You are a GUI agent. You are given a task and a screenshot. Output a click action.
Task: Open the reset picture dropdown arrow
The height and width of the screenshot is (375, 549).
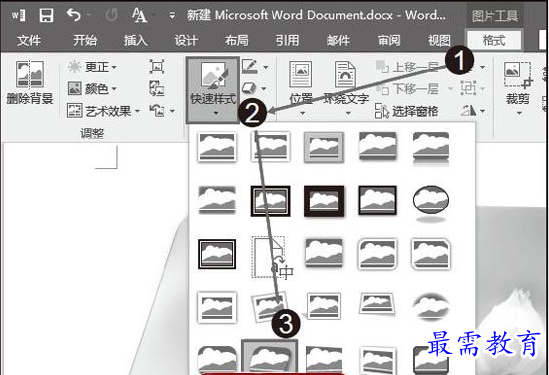click(172, 111)
